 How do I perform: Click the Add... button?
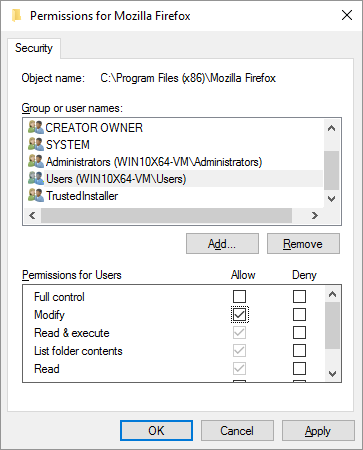[222, 244]
